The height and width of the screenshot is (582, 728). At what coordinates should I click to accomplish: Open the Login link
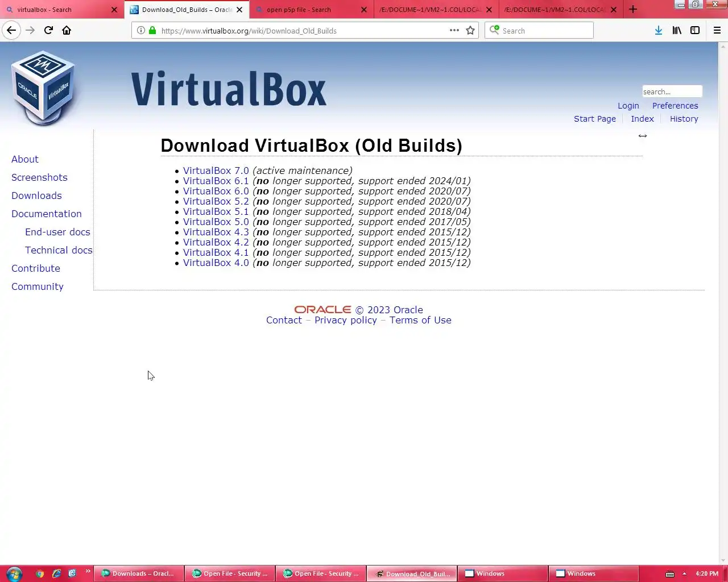click(x=628, y=106)
